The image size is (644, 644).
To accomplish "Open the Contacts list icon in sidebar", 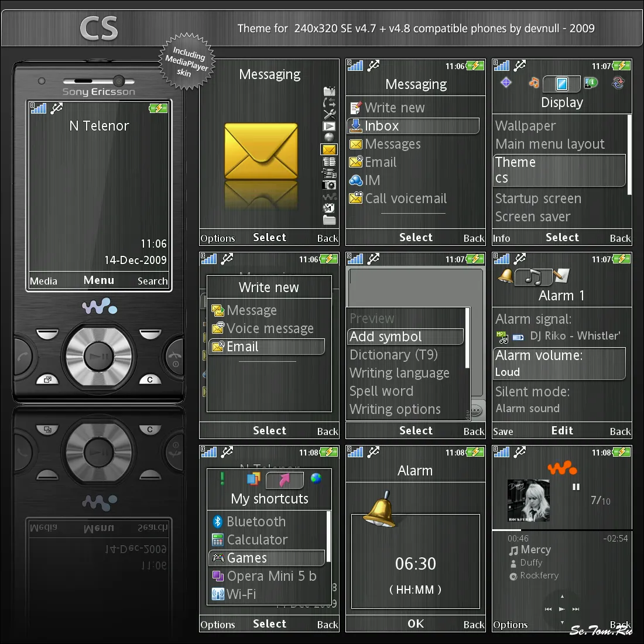I will [329, 162].
